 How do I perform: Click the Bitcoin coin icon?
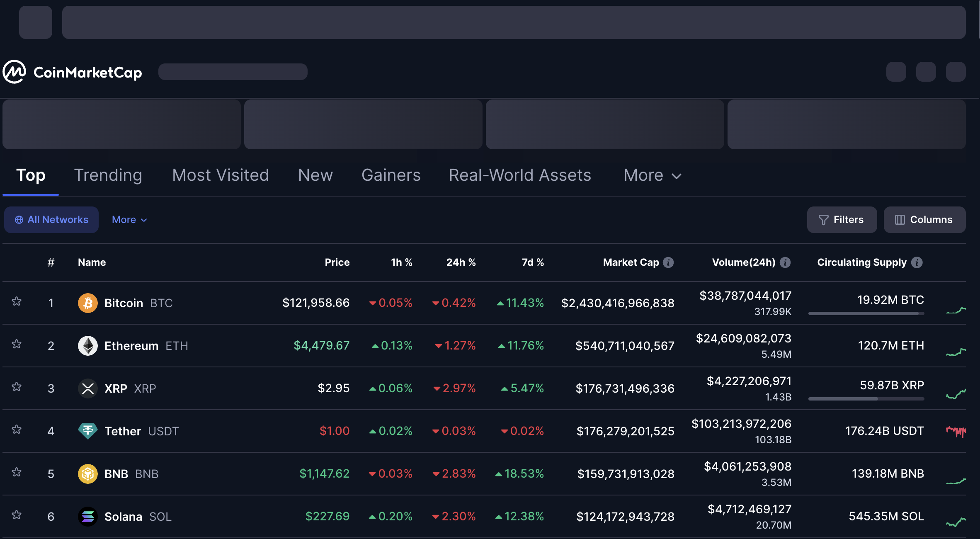(87, 303)
